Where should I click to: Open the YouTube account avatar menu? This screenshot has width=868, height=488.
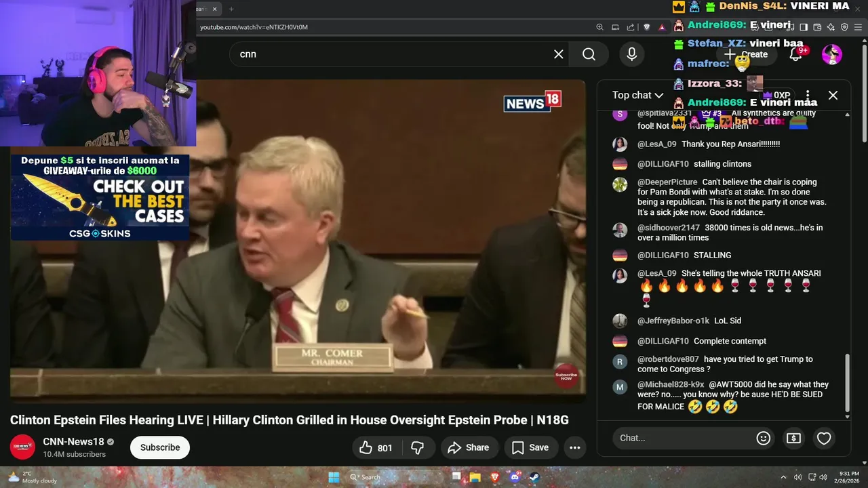pyautogui.click(x=832, y=54)
